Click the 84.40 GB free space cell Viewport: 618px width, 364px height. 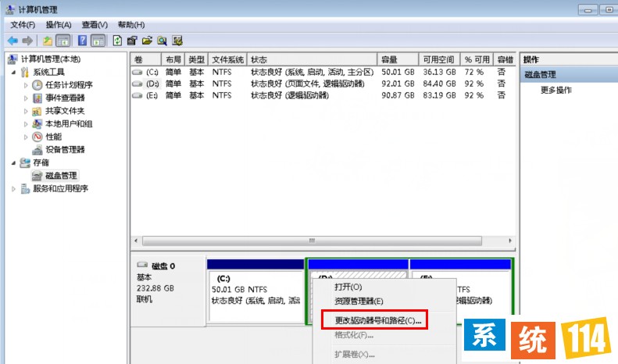click(439, 84)
